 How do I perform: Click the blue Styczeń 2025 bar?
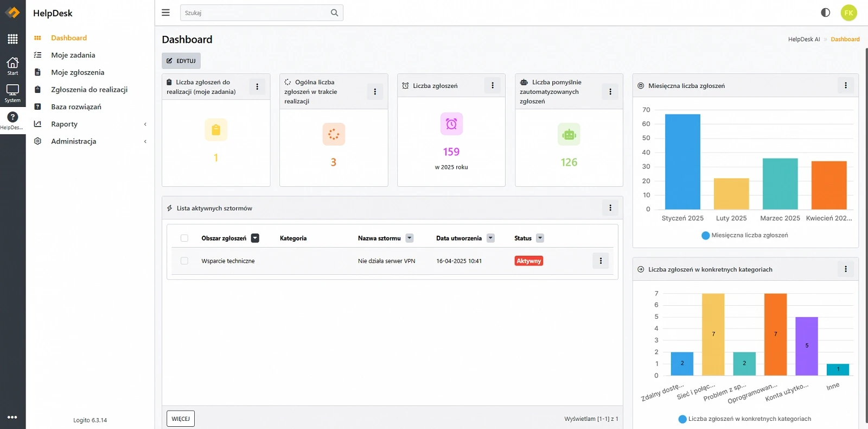point(682,161)
